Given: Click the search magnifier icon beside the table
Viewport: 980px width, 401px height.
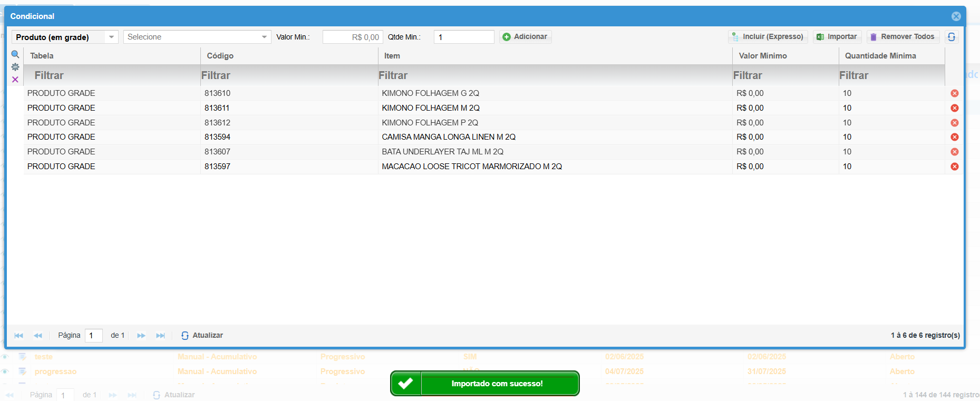Looking at the screenshot, I should click(x=15, y=54).
